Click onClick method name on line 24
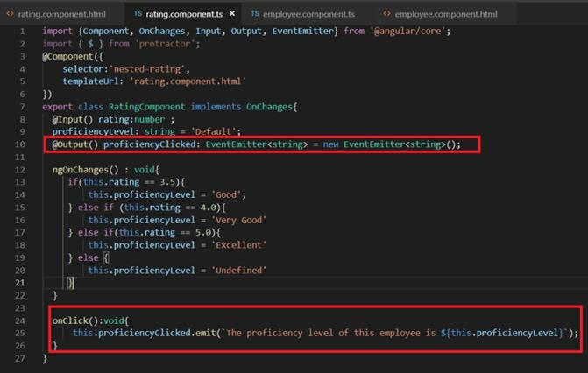The width and height of the screenshot is (588, 373). click(x=70, y=320)
